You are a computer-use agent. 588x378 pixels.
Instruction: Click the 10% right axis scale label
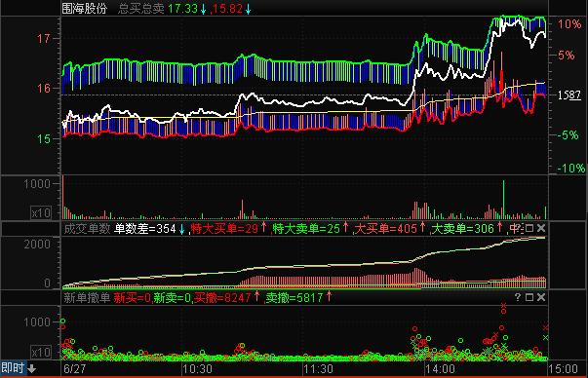(x=569, y=24)
